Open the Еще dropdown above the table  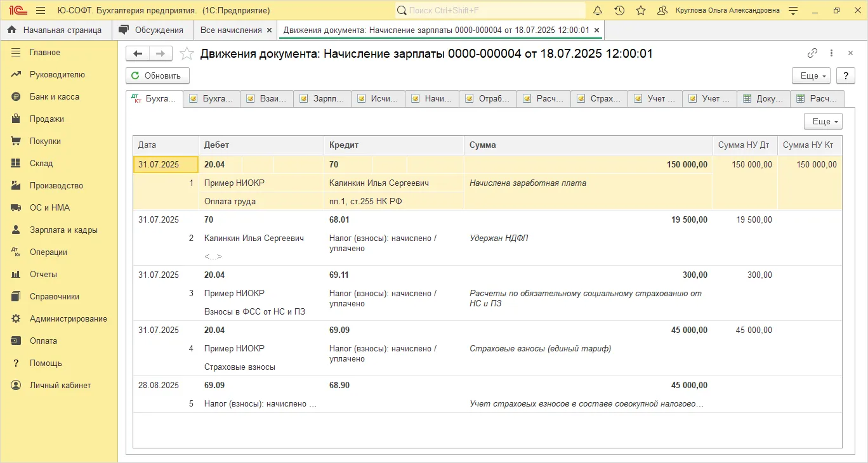[x=823, y=121]
